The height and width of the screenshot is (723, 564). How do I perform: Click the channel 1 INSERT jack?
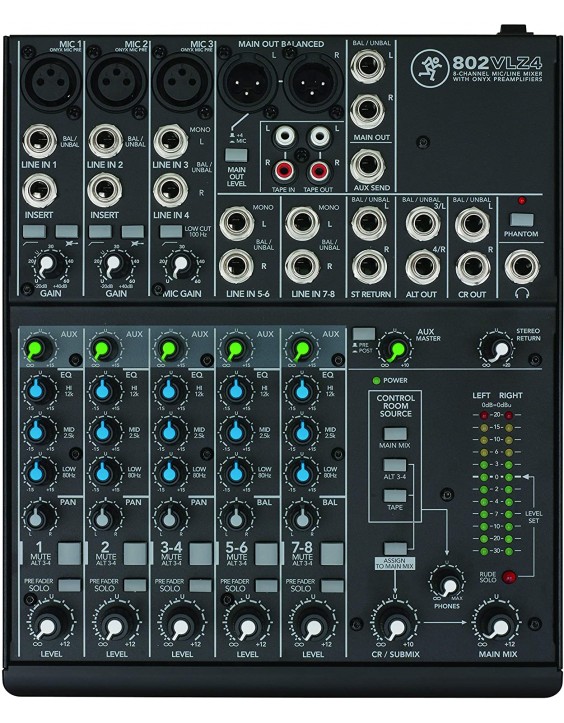(40, 191)
